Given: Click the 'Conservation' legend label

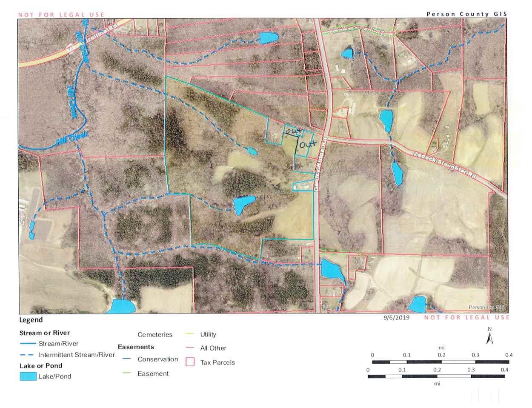Looking at the screenshot, I should [158, 359].
